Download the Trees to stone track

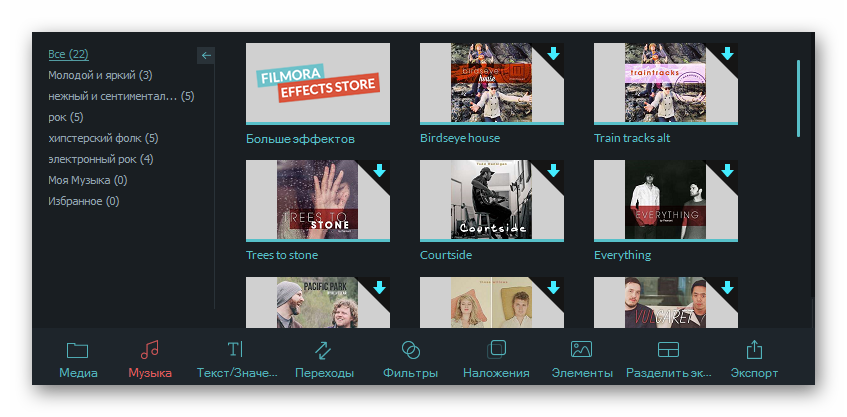(x=379, y=171)
